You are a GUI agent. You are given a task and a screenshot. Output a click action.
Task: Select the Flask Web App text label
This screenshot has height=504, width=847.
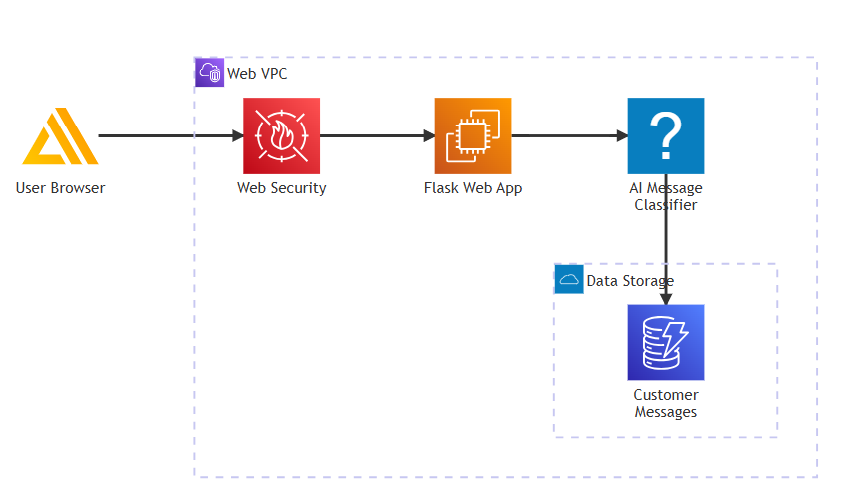[x=473, y=188]
